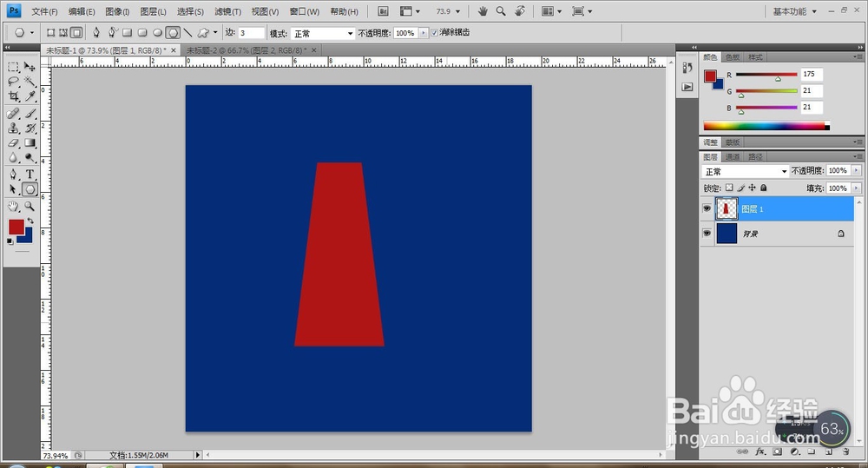The width and height of the screenshot is (868, 468).
Task: Toggle anti-alias checkbox (消除锯齿)
Action: click(x=435, y=33)
